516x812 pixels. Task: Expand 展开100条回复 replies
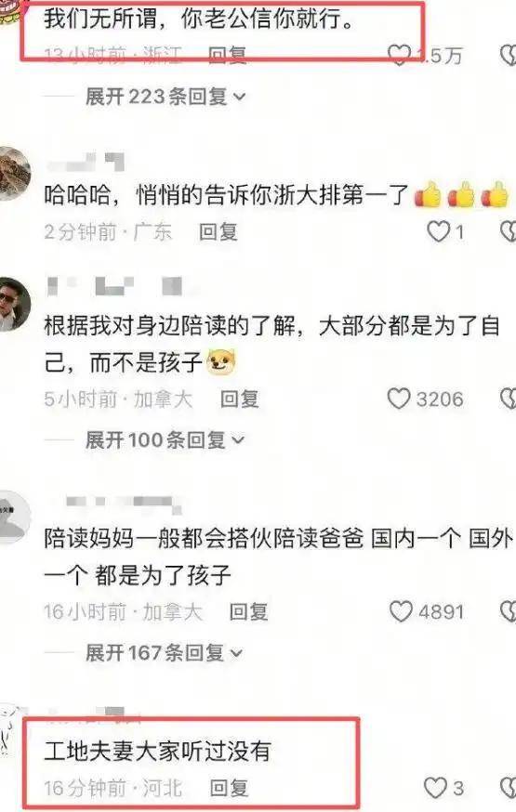165,440
